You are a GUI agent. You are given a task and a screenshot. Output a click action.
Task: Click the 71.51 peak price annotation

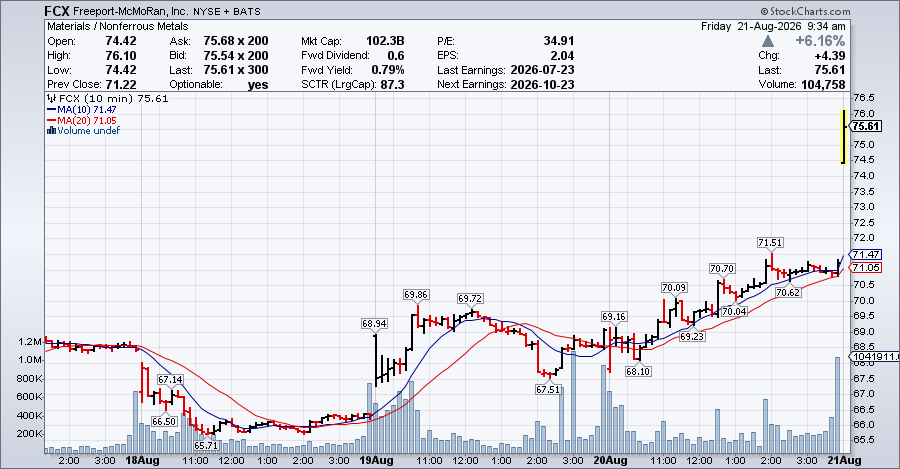[x=770, y=243]
